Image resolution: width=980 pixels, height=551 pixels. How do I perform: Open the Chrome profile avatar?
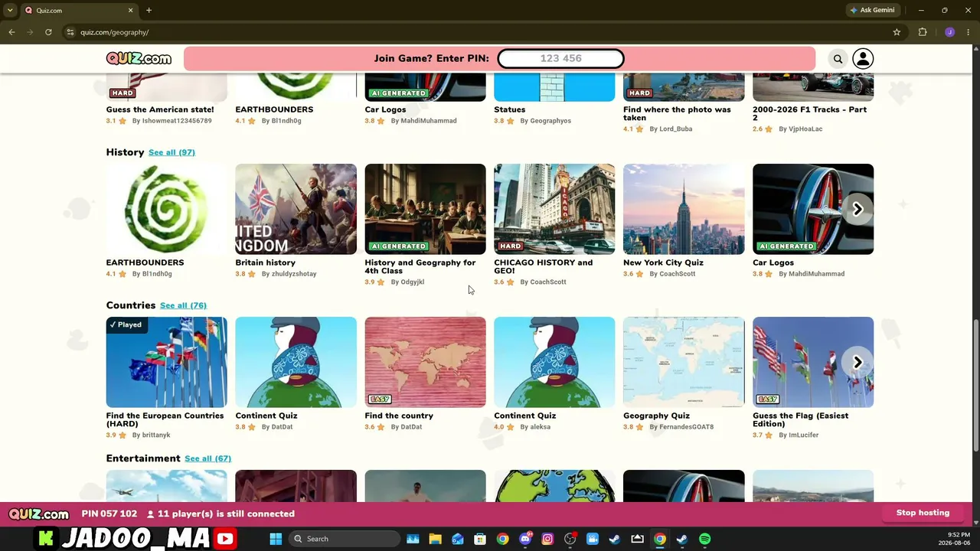pos(949,32)
